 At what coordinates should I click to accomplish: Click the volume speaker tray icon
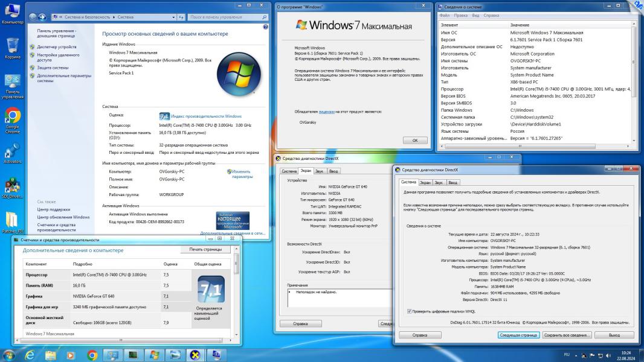(x=608, y=355)
